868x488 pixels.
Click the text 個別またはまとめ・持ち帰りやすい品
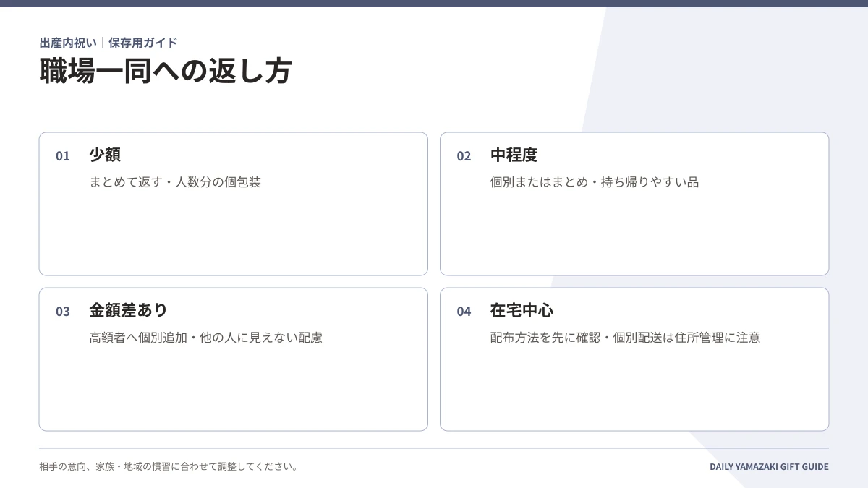[x=595, y=182]
